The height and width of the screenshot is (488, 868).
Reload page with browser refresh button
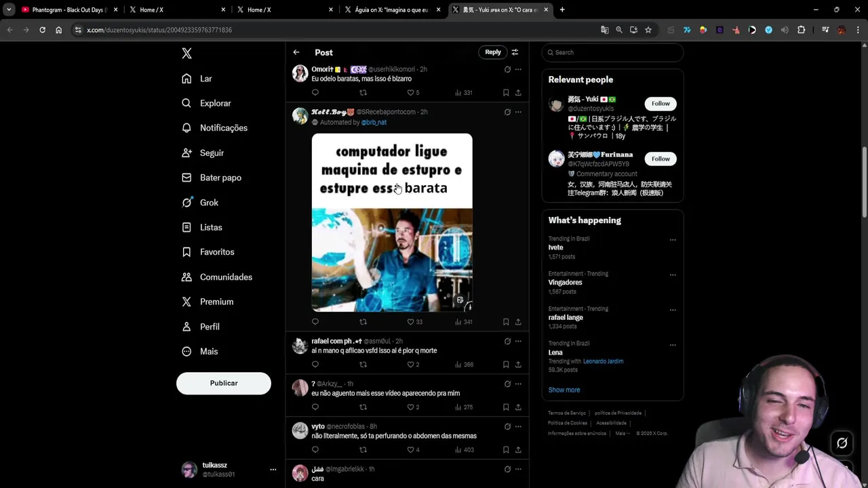(x=42, y=30)
